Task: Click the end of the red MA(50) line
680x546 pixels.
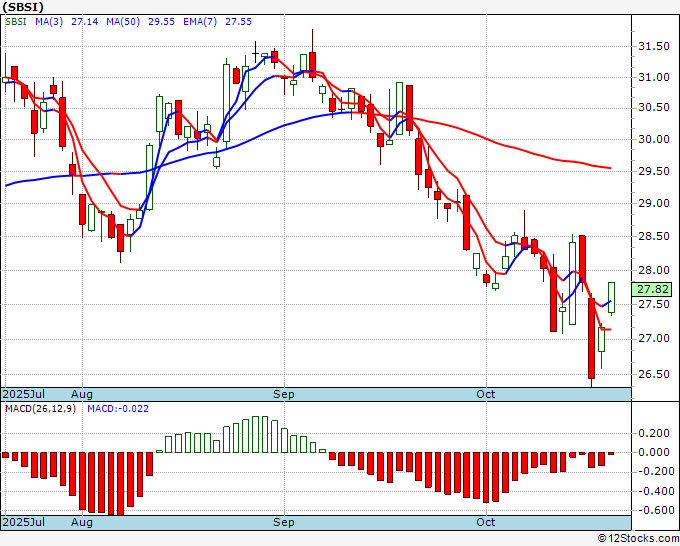Action: pyautogui.click(x=610, y=168)
